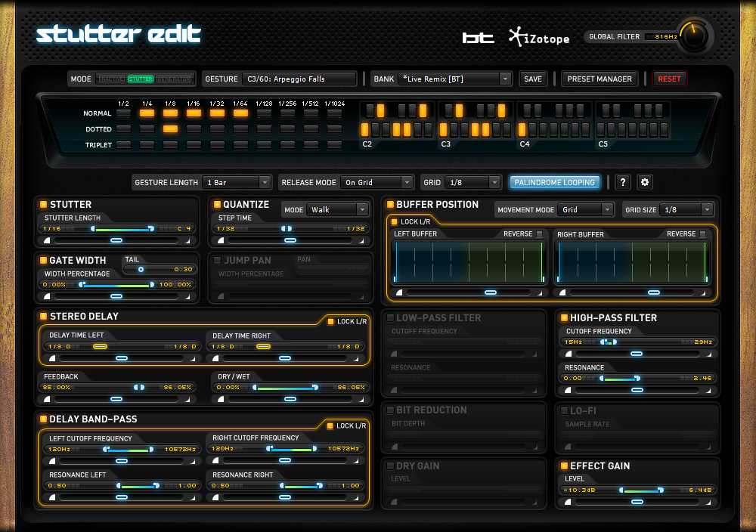Enable the Lo-Fi module

tap(564, 410)
